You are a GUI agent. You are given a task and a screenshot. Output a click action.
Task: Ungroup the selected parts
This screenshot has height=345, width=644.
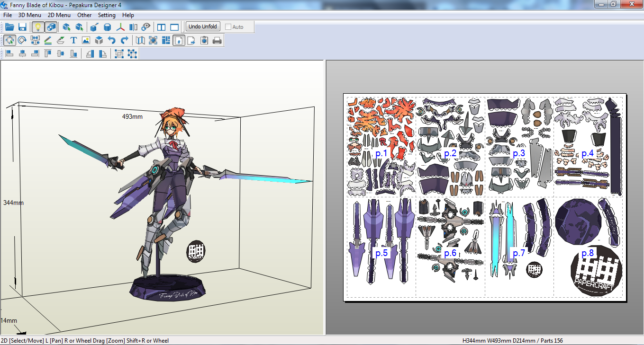pyautogui.click(x=132, y=53)
